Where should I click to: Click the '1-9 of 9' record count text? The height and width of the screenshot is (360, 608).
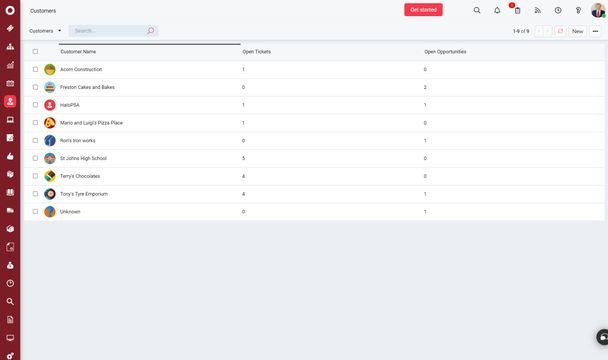[521, 31]
